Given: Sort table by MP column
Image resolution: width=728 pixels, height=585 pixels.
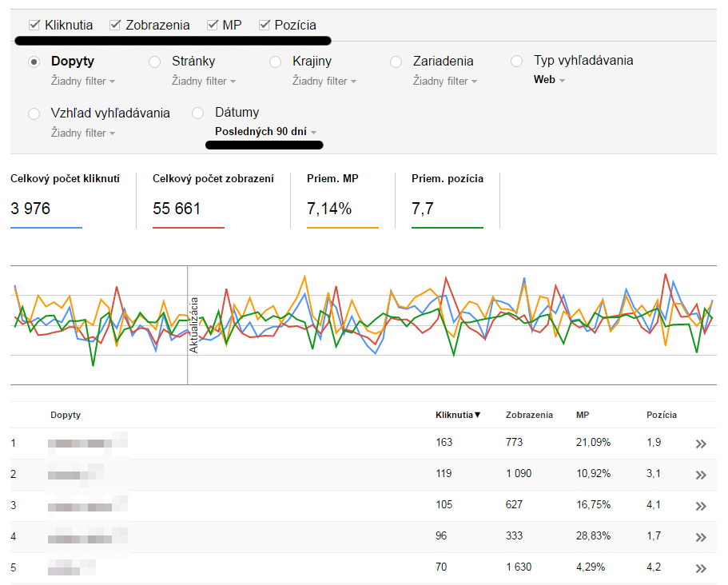Looking at the screenshot, I should point(583,415).
